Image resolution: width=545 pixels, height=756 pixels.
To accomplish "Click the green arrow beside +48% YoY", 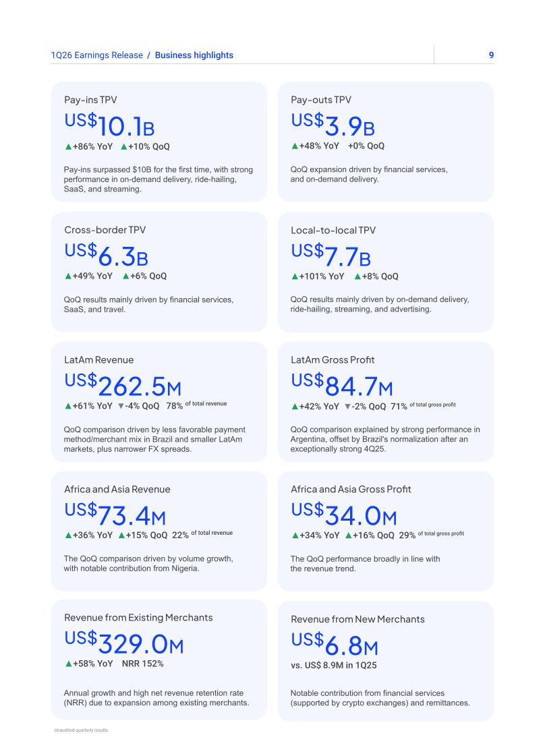I will click(295, 146).
